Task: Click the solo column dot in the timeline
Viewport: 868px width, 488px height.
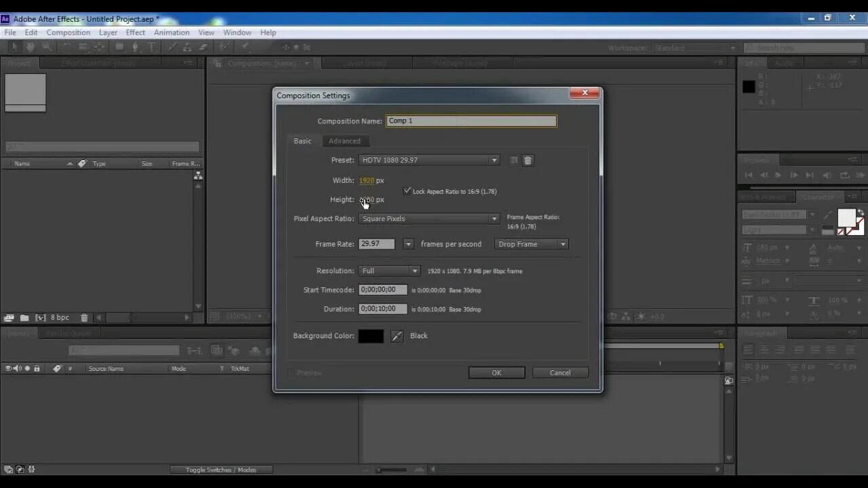Action: tap(27, 369)
